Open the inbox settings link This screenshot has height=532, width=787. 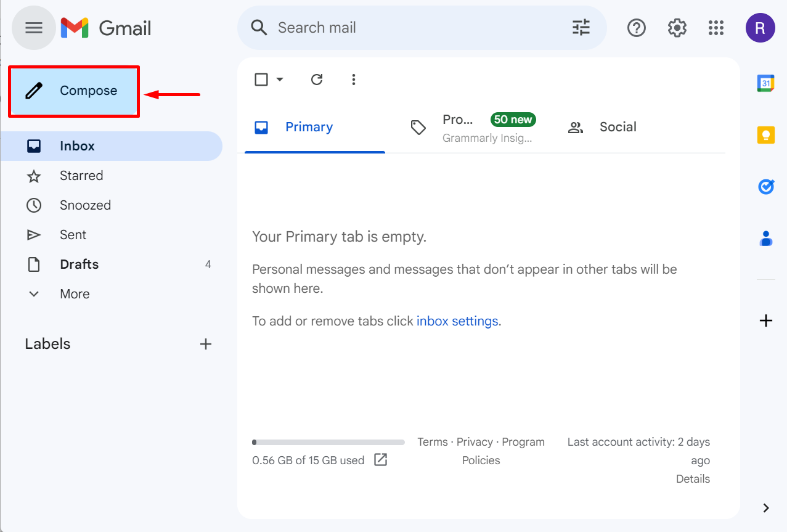pyautogui.click(x=458, y=321)
